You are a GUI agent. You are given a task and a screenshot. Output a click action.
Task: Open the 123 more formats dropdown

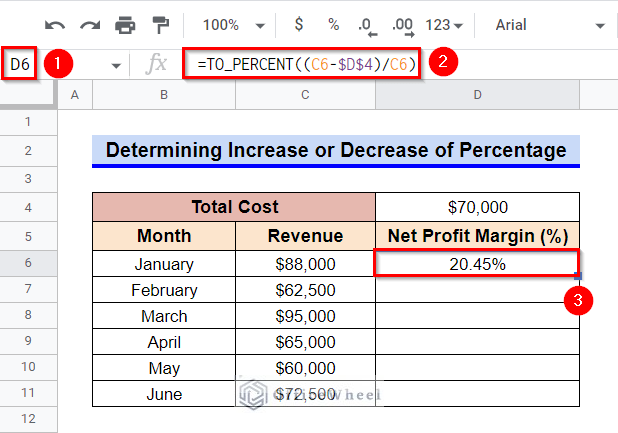coord(444,25)
